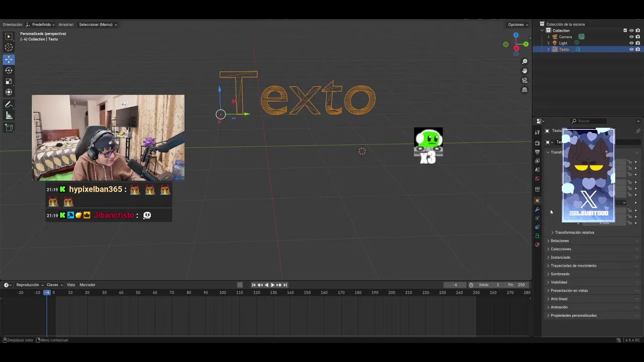
Task: Hide the Texto object in viewport
Action: 631,49
